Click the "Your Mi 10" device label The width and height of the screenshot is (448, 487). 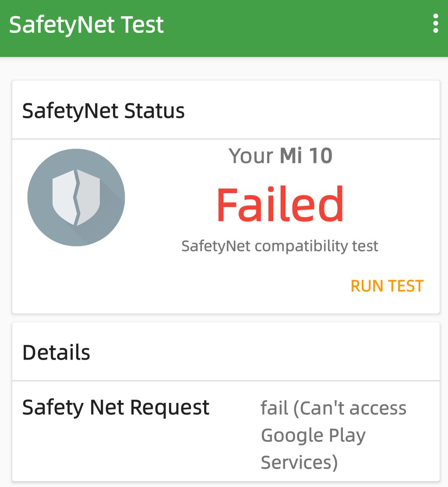280,155
